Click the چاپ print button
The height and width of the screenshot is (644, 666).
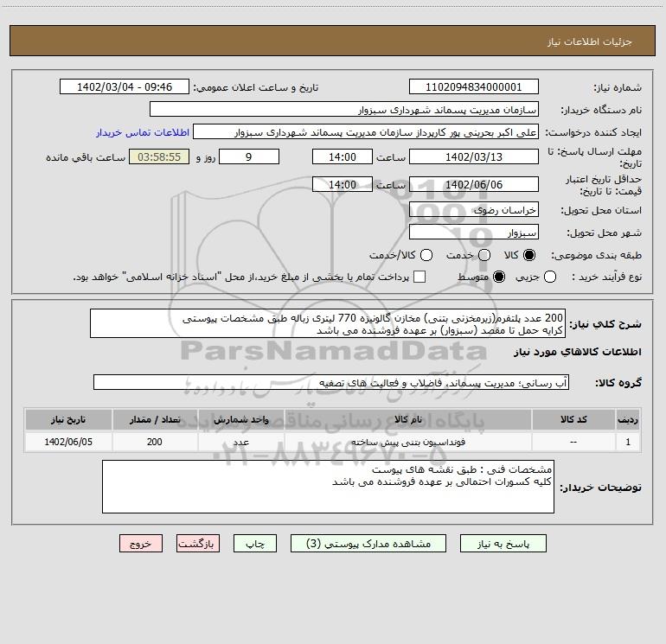point(255,544)
